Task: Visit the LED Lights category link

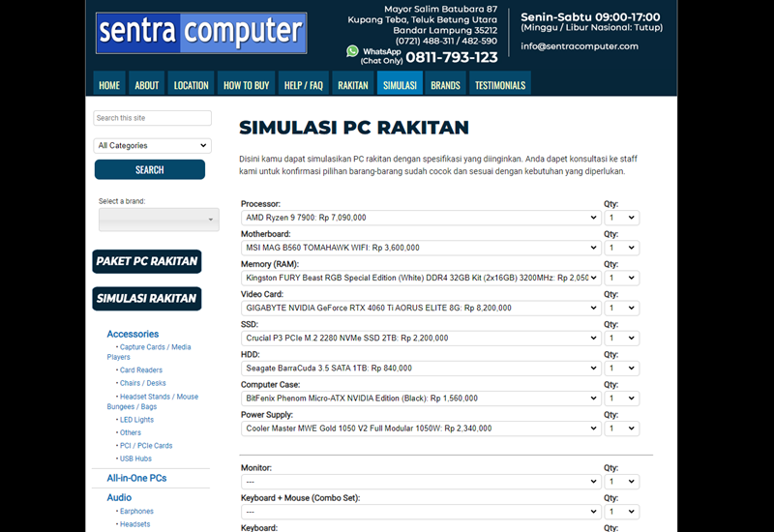Action: 136,420
